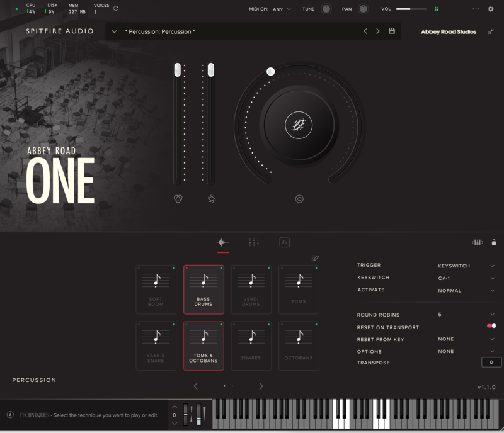Screen dimensions: 504x433
Task: Select the Snares technique
Action: point(251,346)
